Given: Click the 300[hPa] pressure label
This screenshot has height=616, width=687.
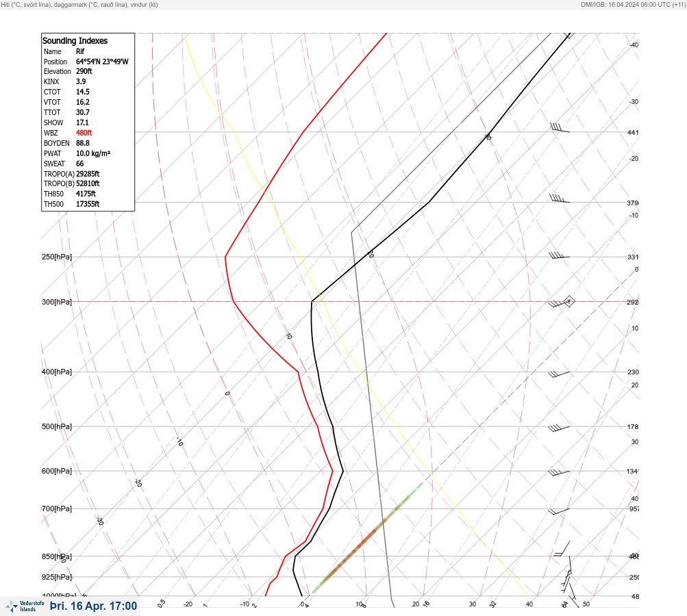Looking at the screenshot, I should pyautogui.click(x=57, y=302).
